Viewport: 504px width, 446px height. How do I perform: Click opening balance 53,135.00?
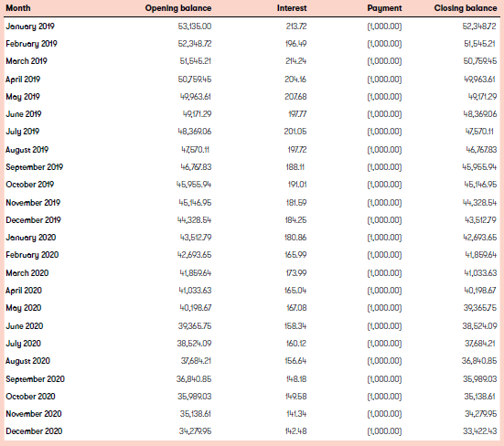coord(195,27)
